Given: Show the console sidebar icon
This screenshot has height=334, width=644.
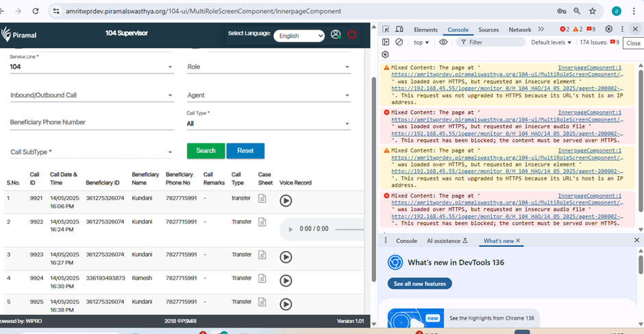Looking at the screenshot, I should [385, 42].
